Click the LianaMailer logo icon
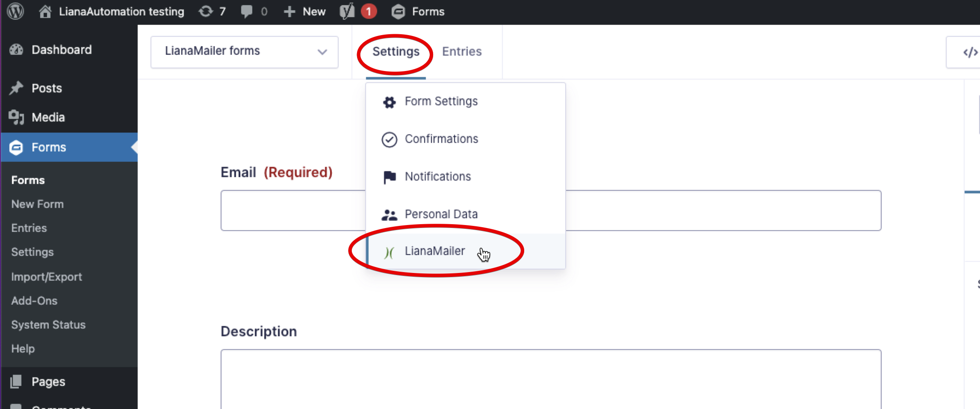Image resolution: width=980 pixels, height=409 pixels. pyautogui.click(x=389, y=252)
